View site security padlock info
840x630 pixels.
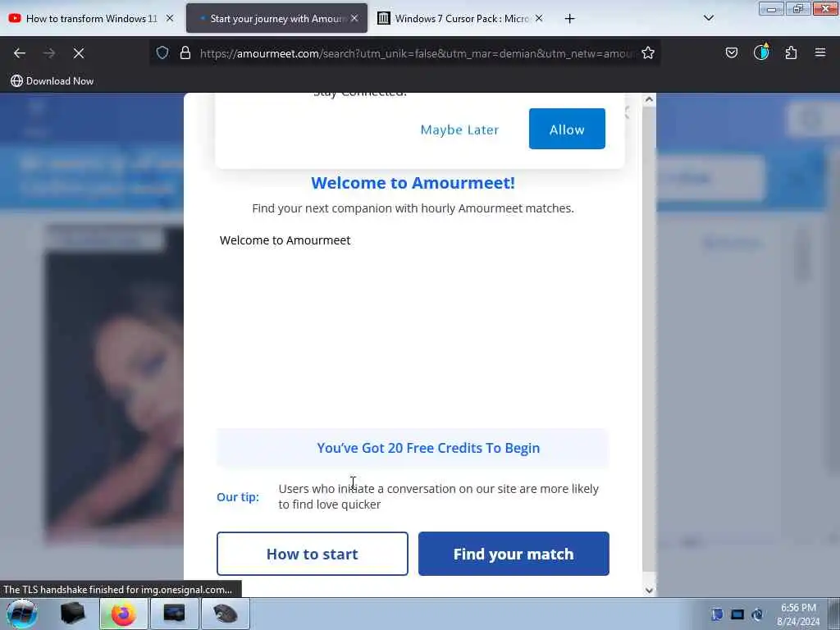(185, 52)
